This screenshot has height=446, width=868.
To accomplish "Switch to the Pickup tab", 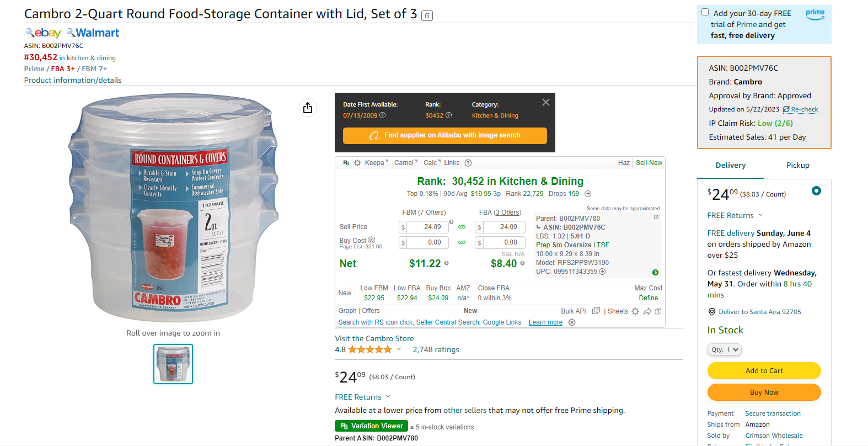I will tap(797, 165).
